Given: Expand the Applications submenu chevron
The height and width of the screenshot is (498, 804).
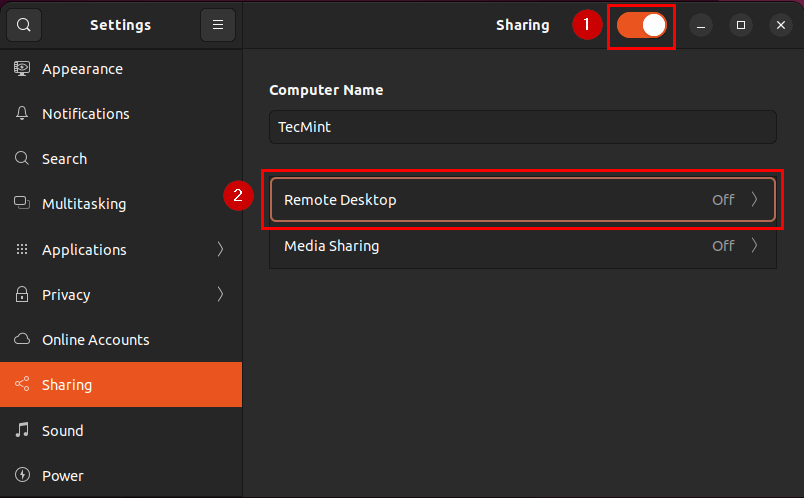Looking at the screenshot, I should pos(220,250).
